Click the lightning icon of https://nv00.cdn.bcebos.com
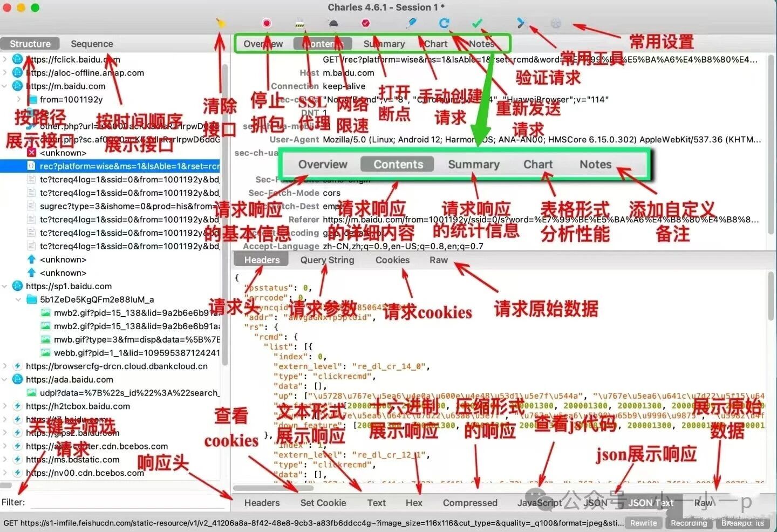The width and height of the screenshot is (777, 532). pos(17,473)
